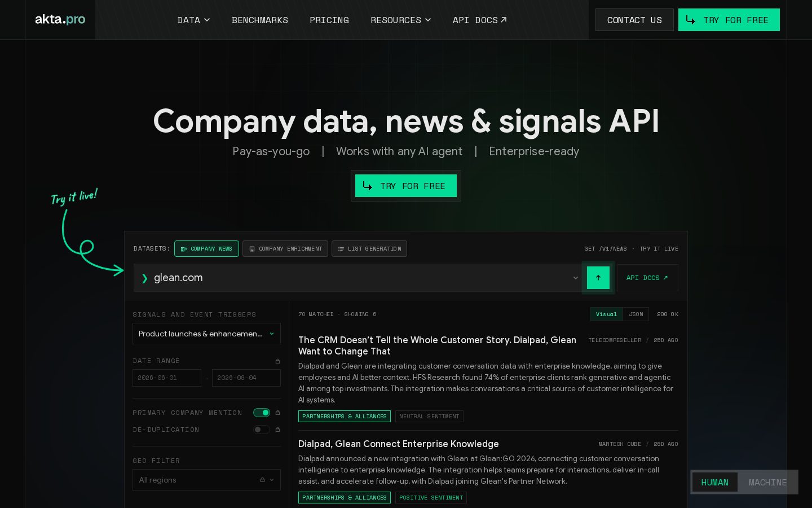
Task: Click the arrow icon in hero Try For Free
Action: (x=367, y=186)
